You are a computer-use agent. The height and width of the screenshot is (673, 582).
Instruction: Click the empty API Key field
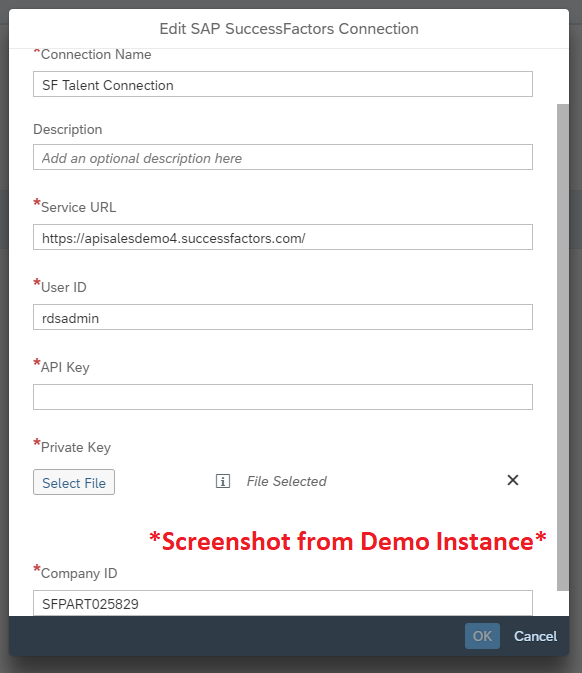283,397
